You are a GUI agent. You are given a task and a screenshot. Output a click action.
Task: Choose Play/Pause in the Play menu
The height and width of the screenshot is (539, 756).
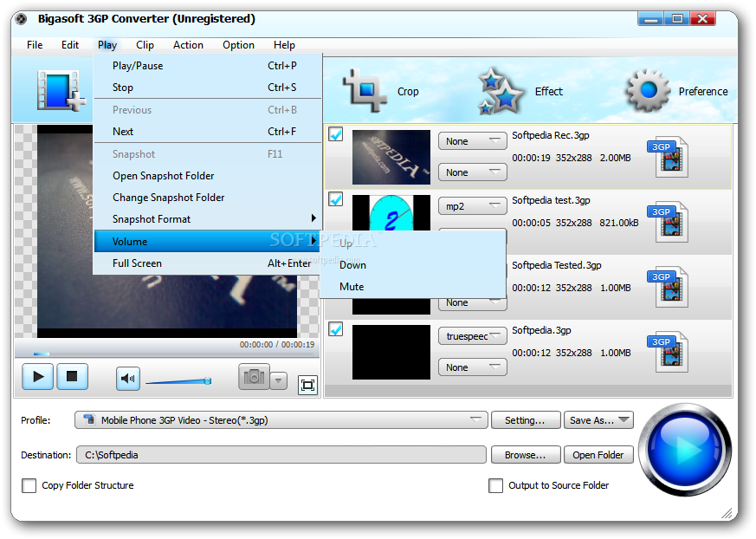click(207, 66)
